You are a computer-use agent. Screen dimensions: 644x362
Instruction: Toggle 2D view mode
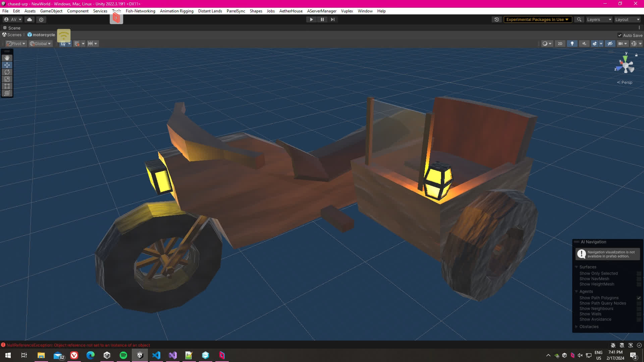(560, 44)
